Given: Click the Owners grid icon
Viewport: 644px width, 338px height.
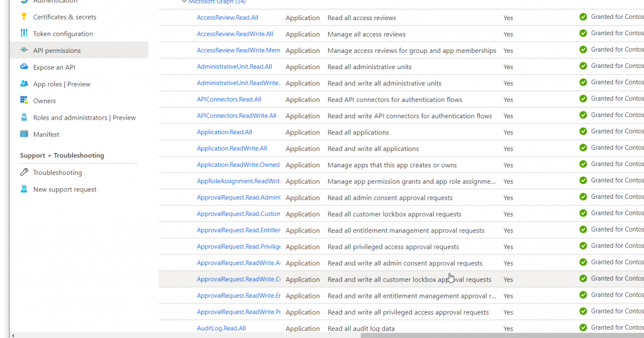Looking at the screenshot, I should click(24, 100).
